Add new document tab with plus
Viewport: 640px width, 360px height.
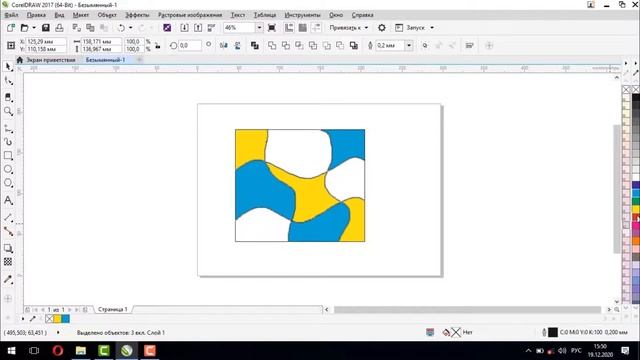(139, 60)
